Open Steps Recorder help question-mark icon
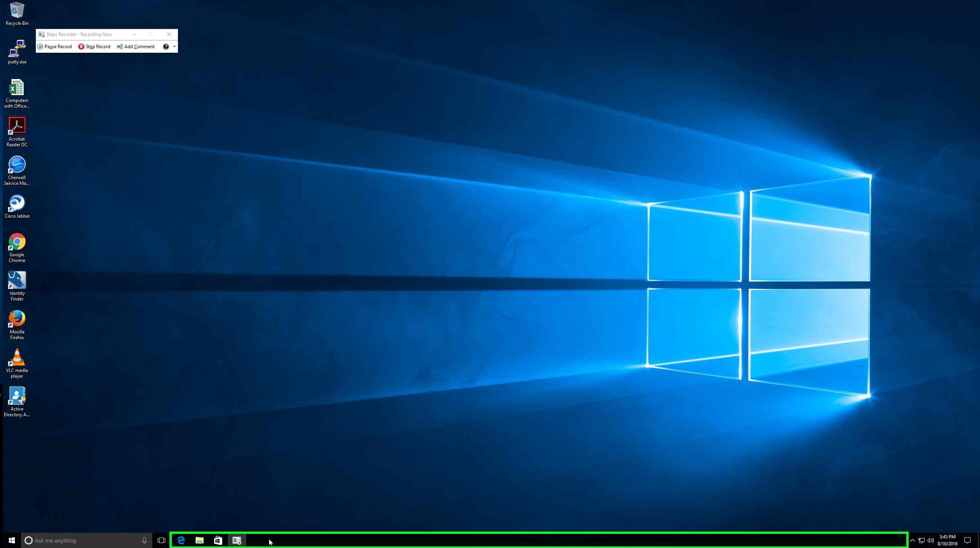Image resolution: width=980 pixels, height=548 pixels. tap(166, 47)
